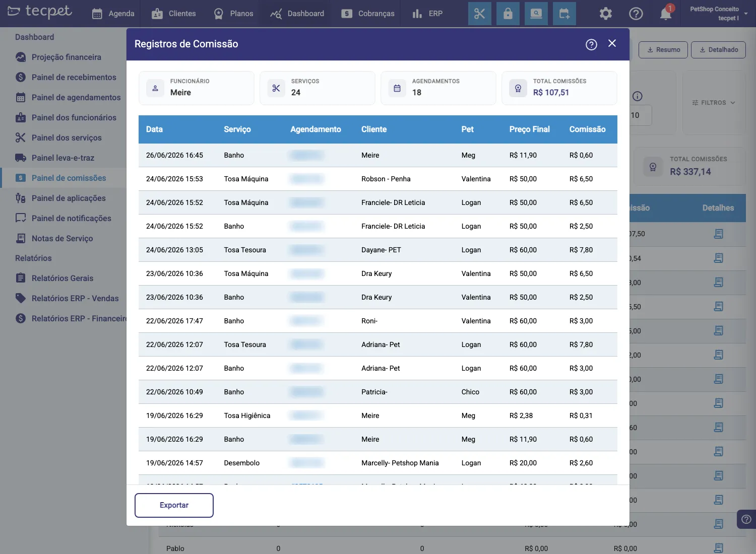The height and width of the screenshot is (554, 756).
Task: Click client cell Marcelly- Petshop Mania
Action: (x=400, y=463)
